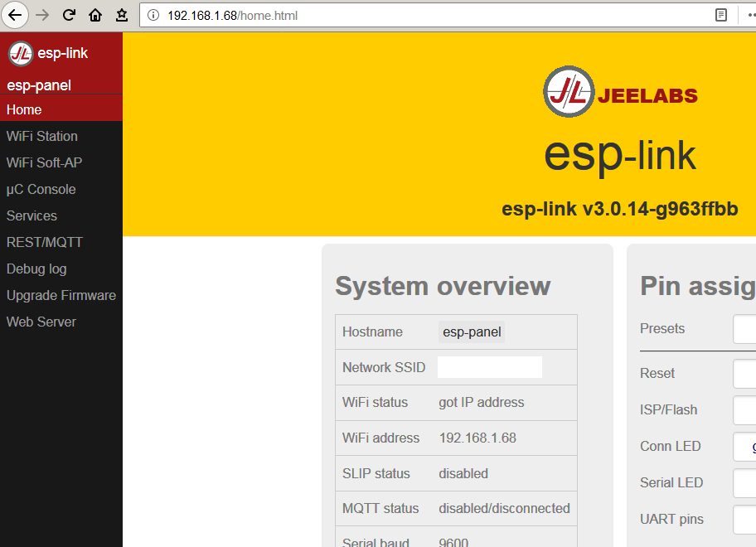The image size is (756, 547).
Task: Toggle reader view icon in address bar
Action: [x=721, y=16]
